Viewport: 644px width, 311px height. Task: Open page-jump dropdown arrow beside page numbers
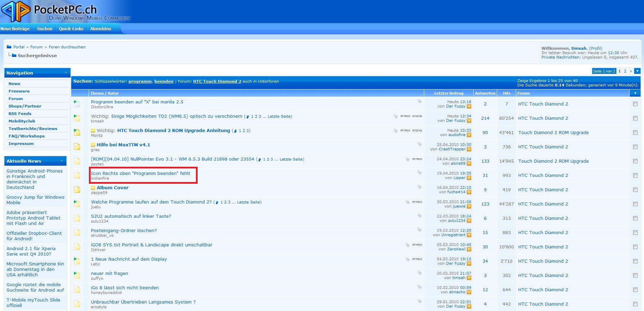(x=637, y=71)
